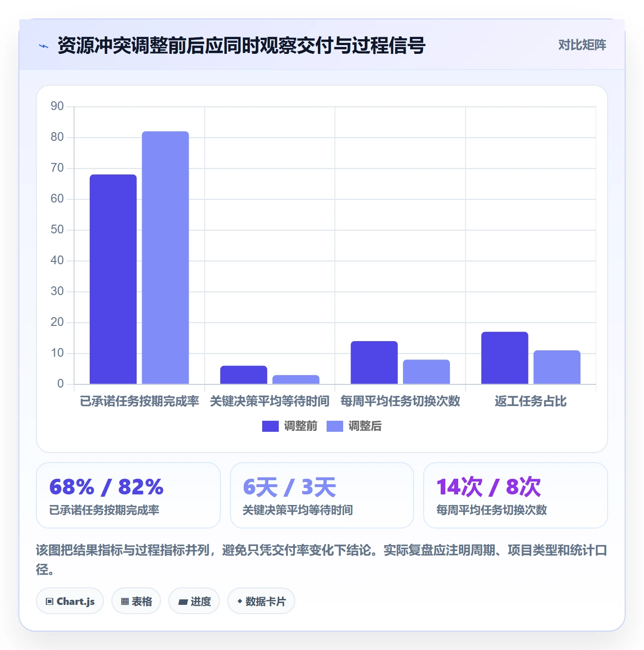The width and height of the screenshot is (644, 650).
Task: Click the 调整后 bar for 已承诺任务按期完成率
Action: [165, 258]
